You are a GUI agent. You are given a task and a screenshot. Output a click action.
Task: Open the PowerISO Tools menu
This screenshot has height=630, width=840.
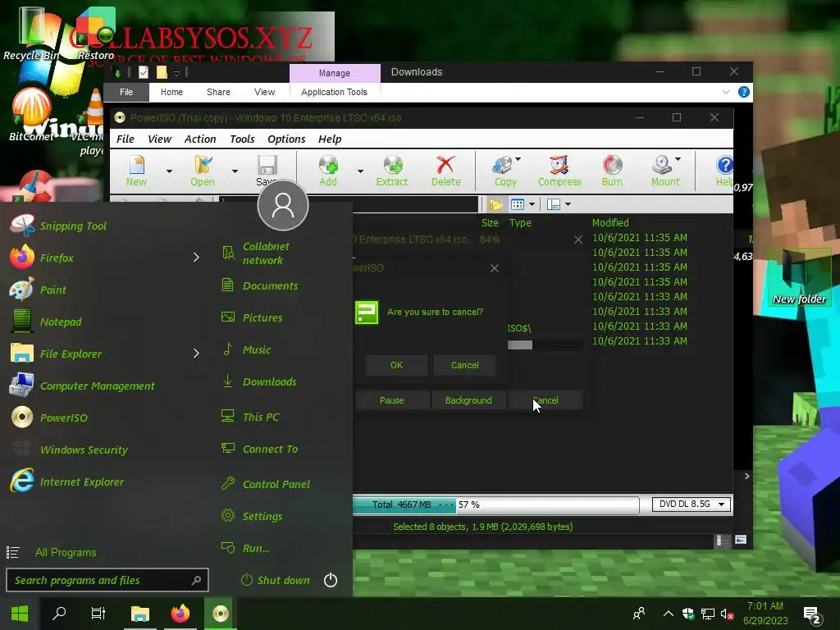242,139
